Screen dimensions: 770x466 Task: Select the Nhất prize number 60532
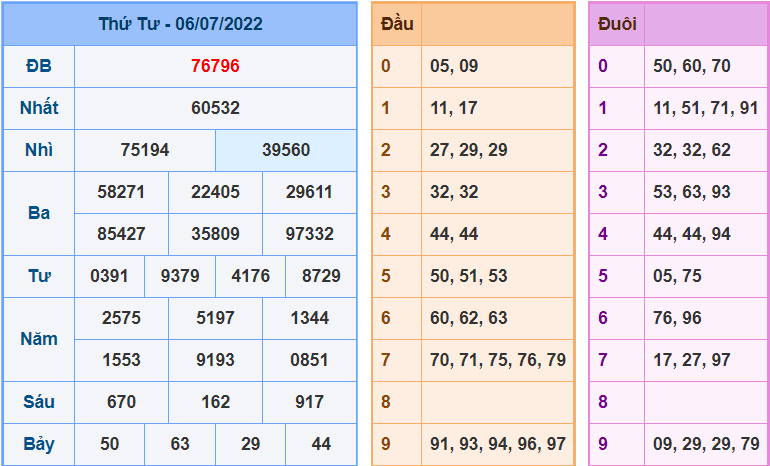215,108
